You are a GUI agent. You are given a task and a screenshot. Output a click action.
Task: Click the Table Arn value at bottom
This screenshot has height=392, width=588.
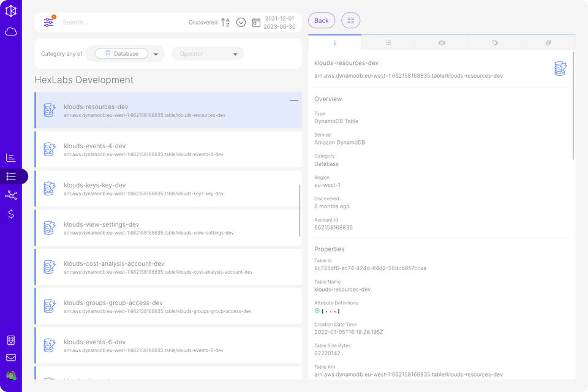point(409,374)
